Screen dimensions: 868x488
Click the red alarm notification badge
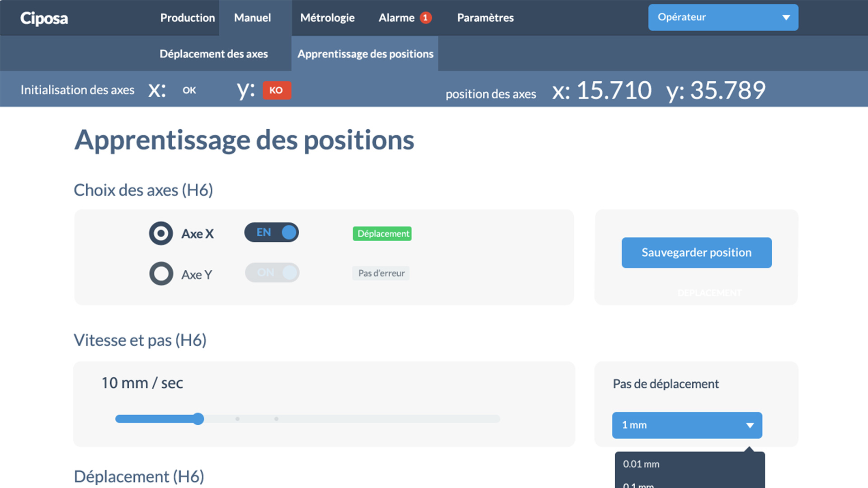click(x=425, y=18)
